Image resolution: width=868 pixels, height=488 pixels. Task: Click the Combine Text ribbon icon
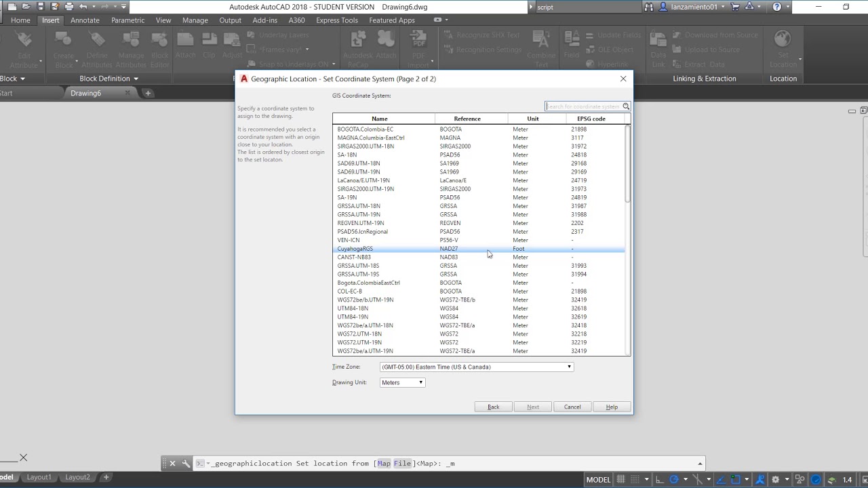click(541, 40)
